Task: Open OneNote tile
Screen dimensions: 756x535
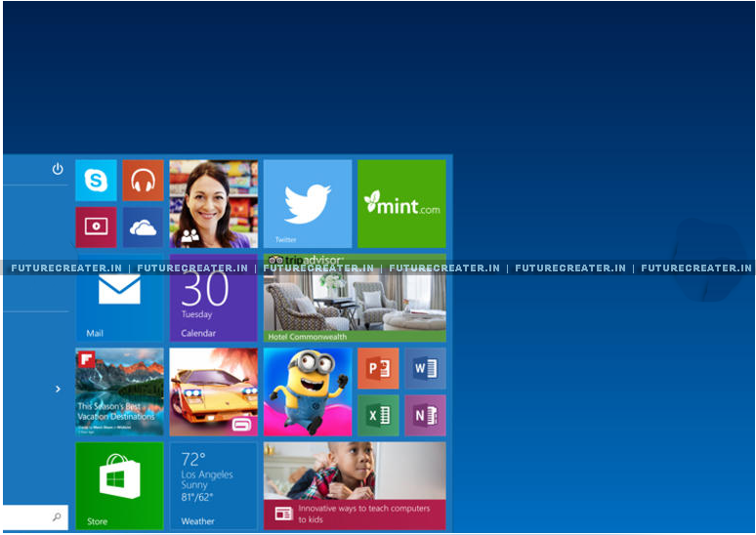Action: 425,416
